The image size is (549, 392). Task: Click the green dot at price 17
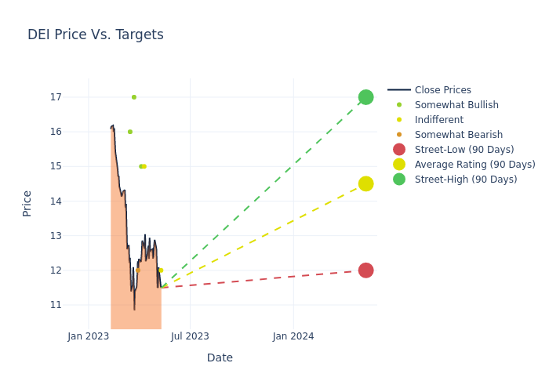tap(134, 97)
